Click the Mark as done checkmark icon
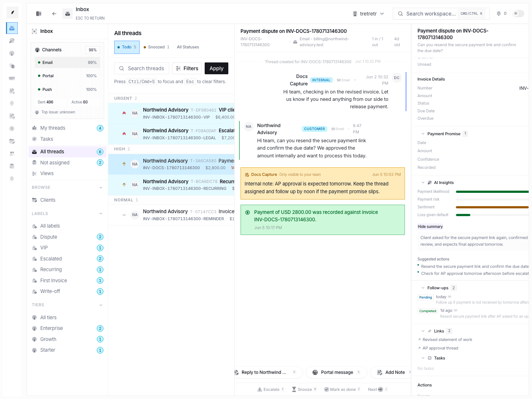The image size is (532, 399). pos(327,389)
